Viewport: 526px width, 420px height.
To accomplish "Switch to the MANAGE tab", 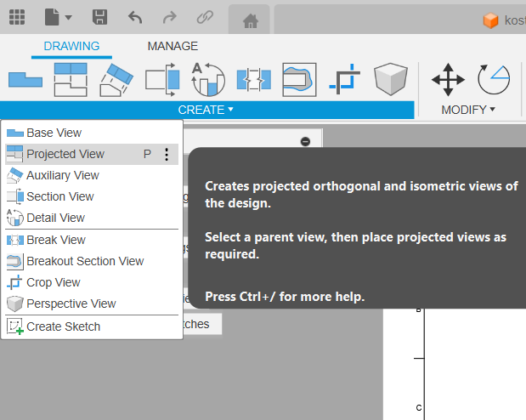I will [x=173, y=46].
